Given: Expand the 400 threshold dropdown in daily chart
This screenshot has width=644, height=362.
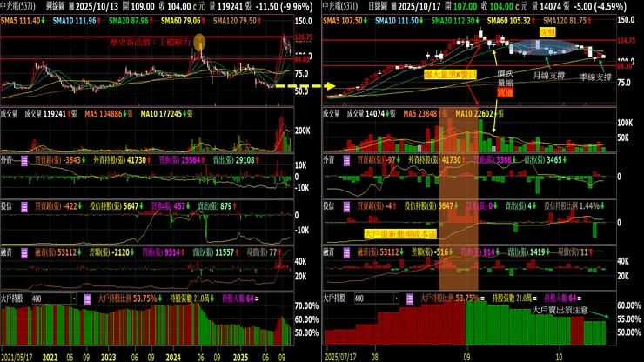Looking at the screenshot, I should tap(396, 299).
